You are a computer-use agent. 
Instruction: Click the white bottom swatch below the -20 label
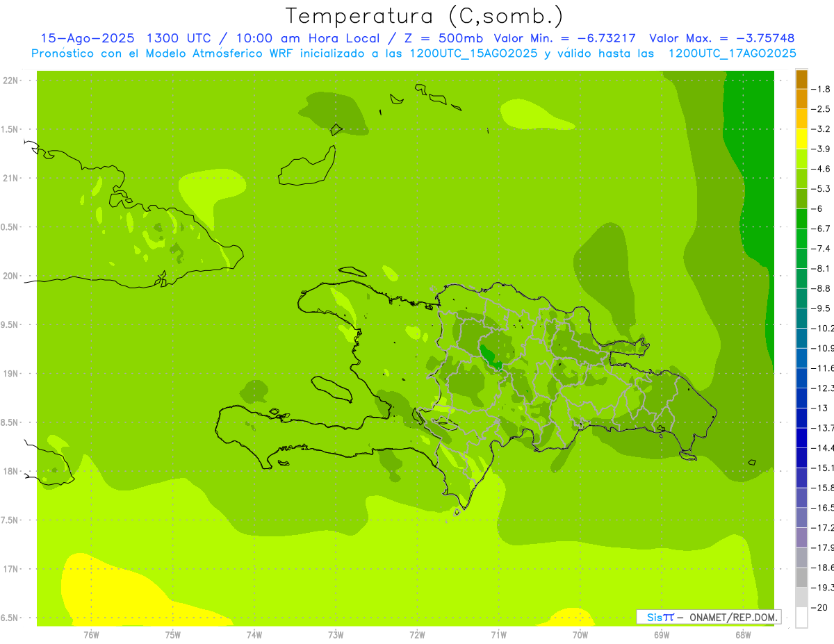tap(801, 618)
